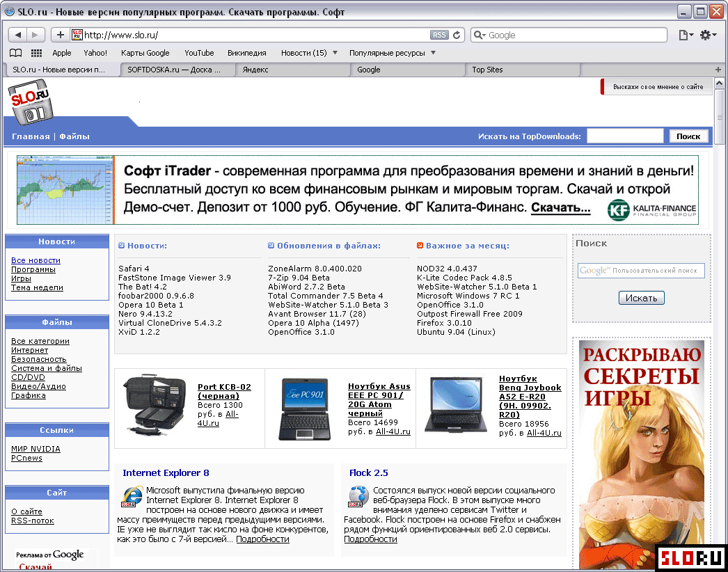Expand the Популярные ресурсы bookmarks dropdown
Screen dimensions: 728x572
point(433,53)
